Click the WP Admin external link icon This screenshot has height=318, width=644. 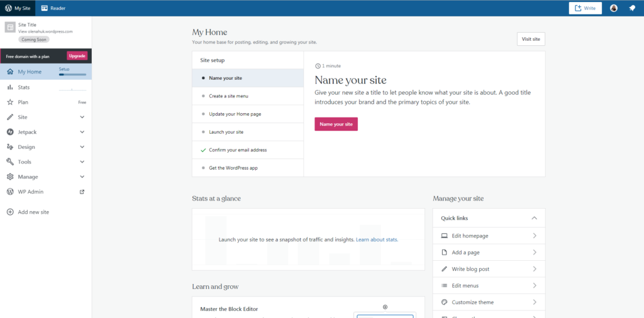82,192
